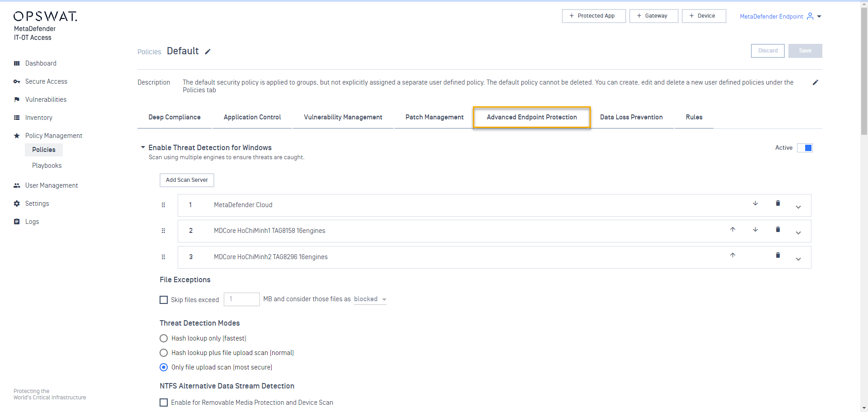Open the Rules tab
This screenshot has width=868, height=412.
click(694, 117)
